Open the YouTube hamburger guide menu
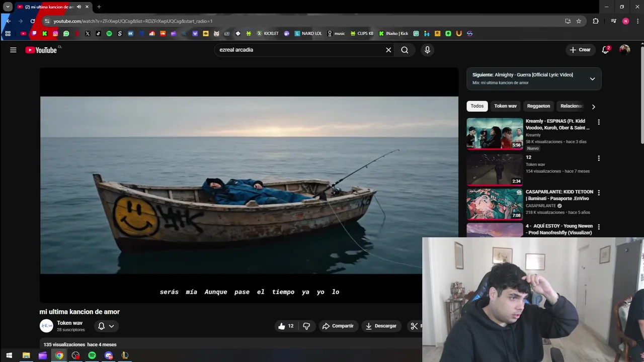The image size is (644, 362). click(13, 50)
